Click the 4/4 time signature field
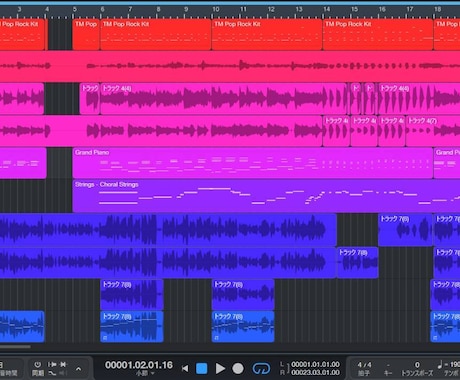460x380 pixels. click(364, 365)
